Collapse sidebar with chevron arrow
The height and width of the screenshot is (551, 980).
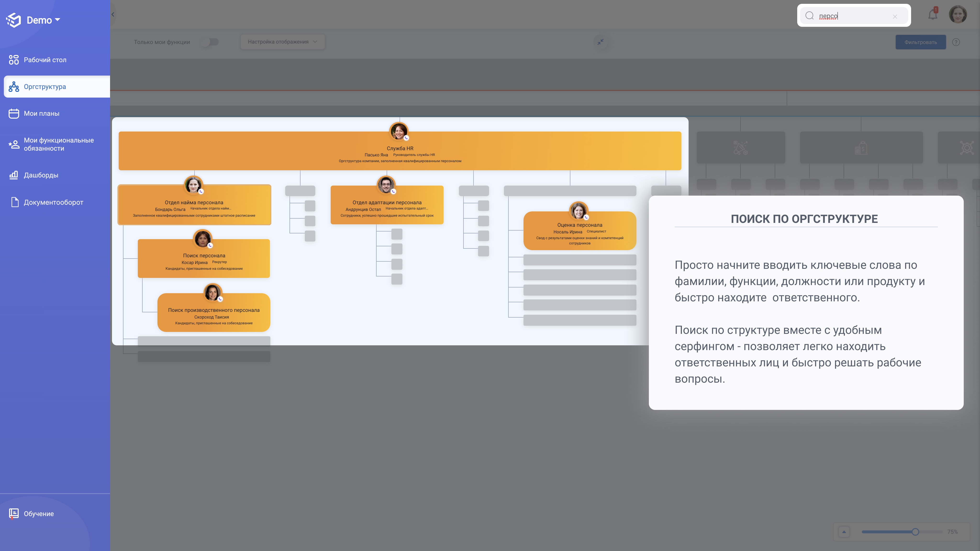pos(113,14)
